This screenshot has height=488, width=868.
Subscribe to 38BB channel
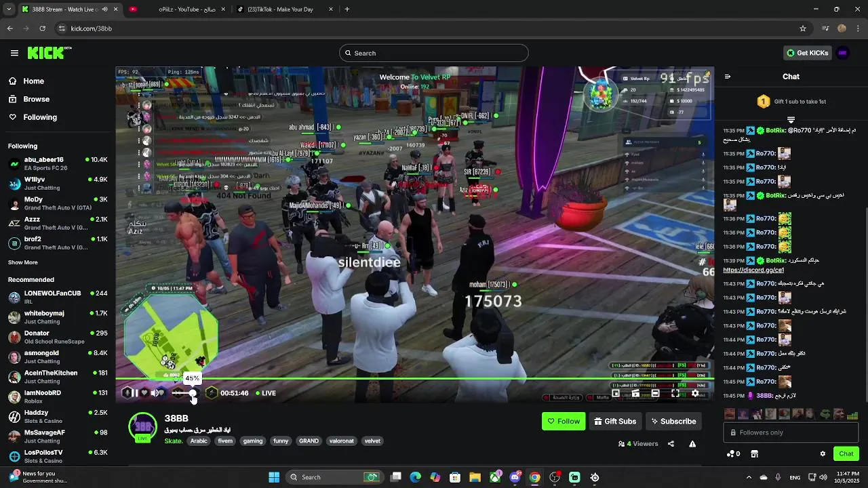point(673,421)
